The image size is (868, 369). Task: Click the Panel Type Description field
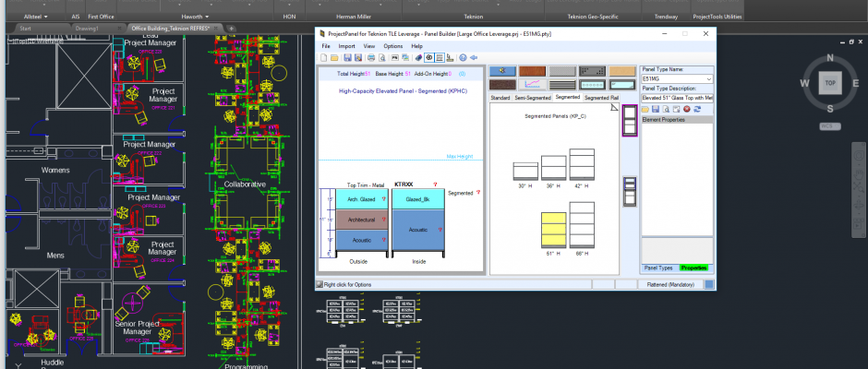(677, 98)
